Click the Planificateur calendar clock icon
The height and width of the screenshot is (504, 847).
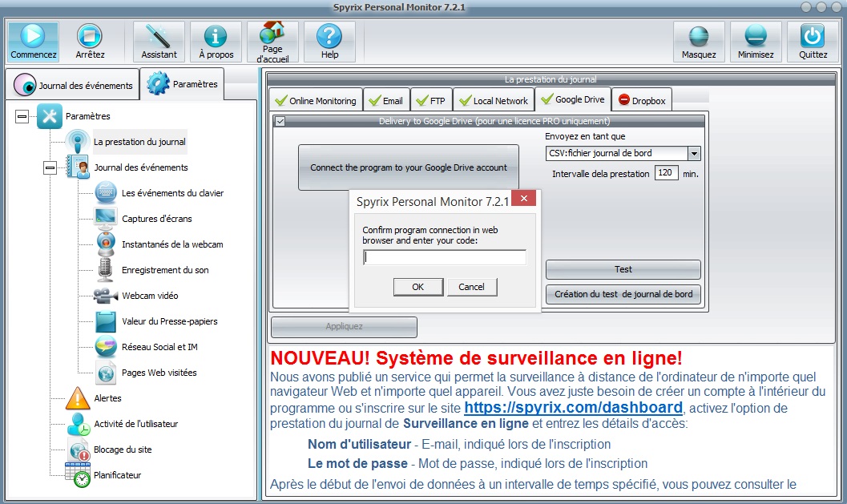79,475
